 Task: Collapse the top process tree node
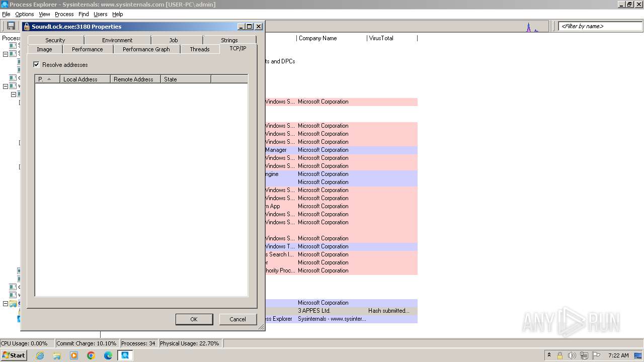6,54
